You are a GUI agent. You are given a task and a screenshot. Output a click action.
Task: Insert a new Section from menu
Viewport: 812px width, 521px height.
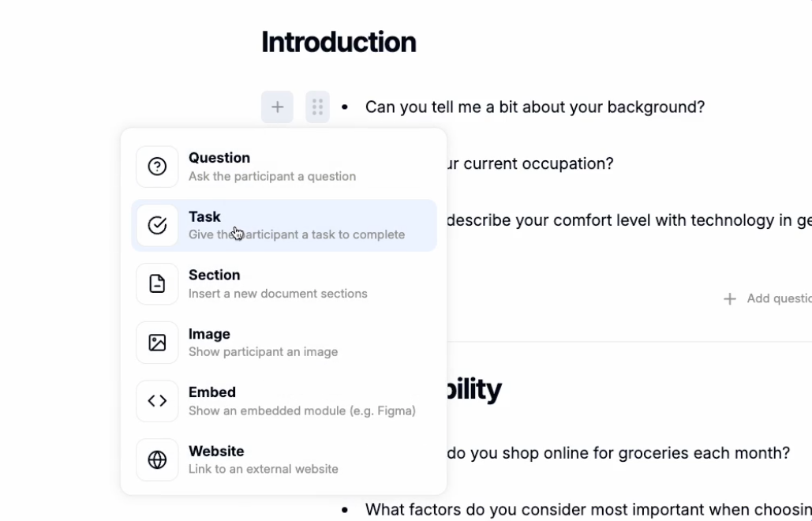coord(284,284)
